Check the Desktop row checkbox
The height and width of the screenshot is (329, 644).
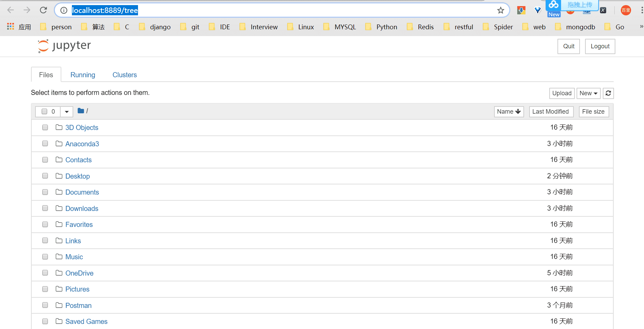pyautogui.click(x=45, y=176)
